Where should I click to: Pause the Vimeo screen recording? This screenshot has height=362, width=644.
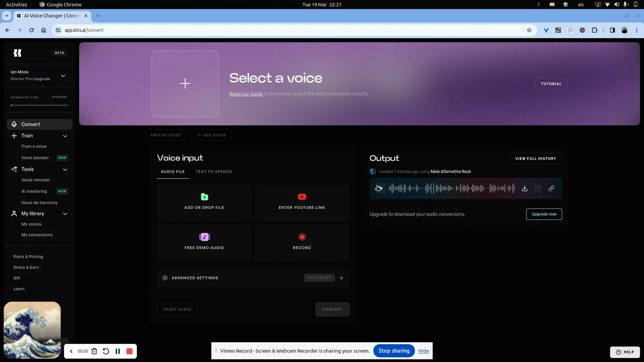(x=118, y=351)
